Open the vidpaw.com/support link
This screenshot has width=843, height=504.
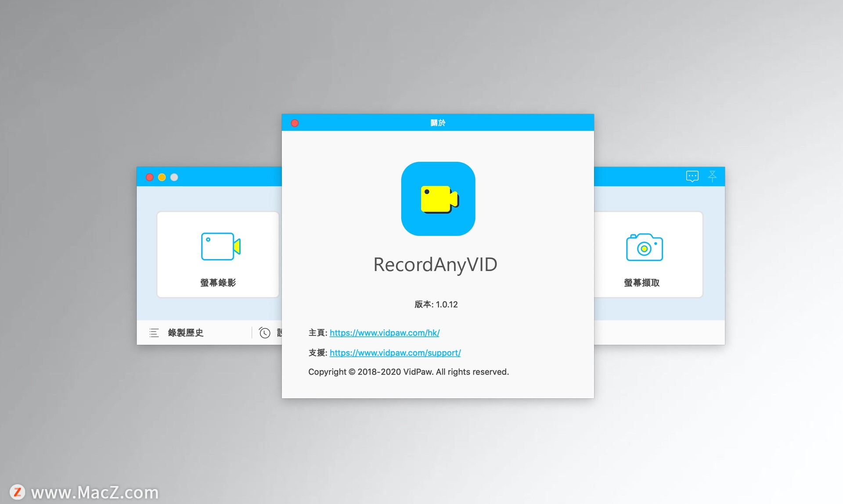coord(395,353)
